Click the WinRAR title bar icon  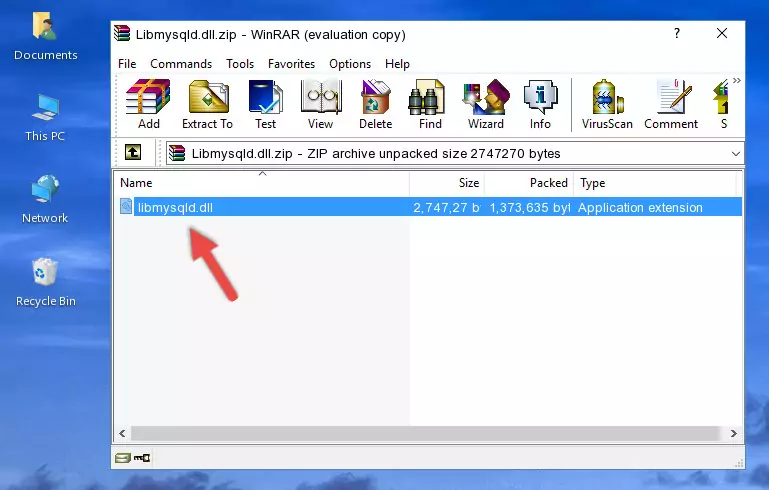[x=122, y=34]
